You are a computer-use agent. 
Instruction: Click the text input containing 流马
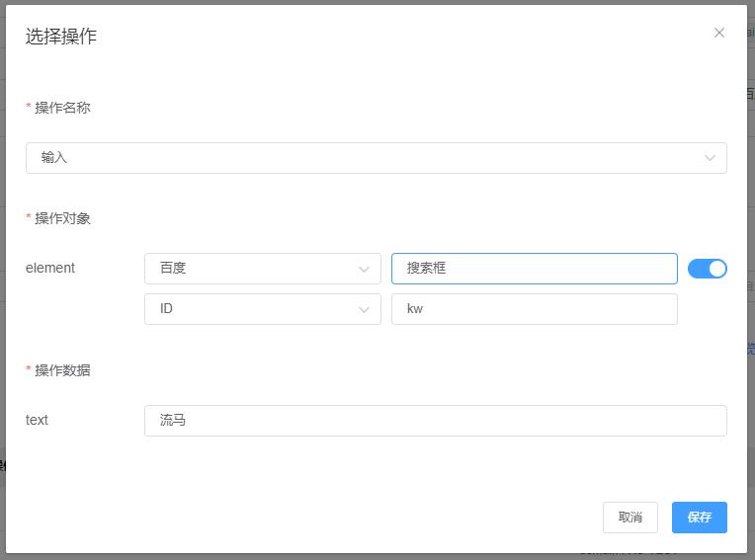(435, 421)
